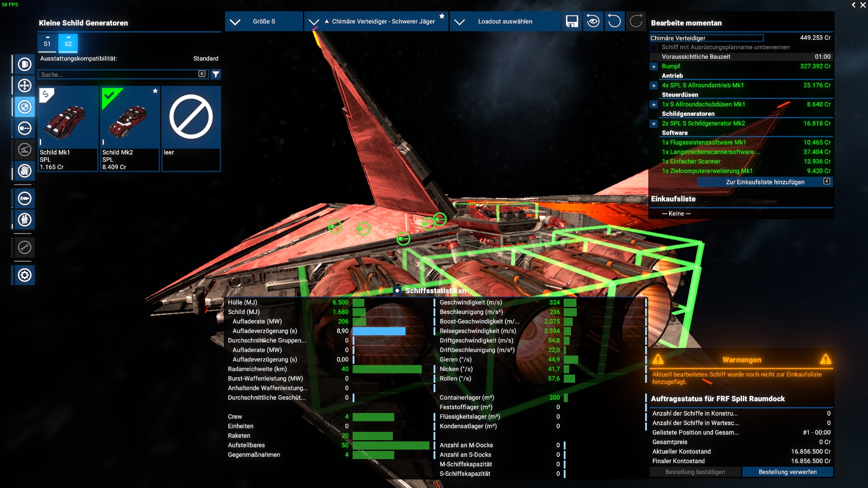
Task: Edit the Chimäre Verteidiger ship name field
Action: pyautogui.click(x=707, y=38)
